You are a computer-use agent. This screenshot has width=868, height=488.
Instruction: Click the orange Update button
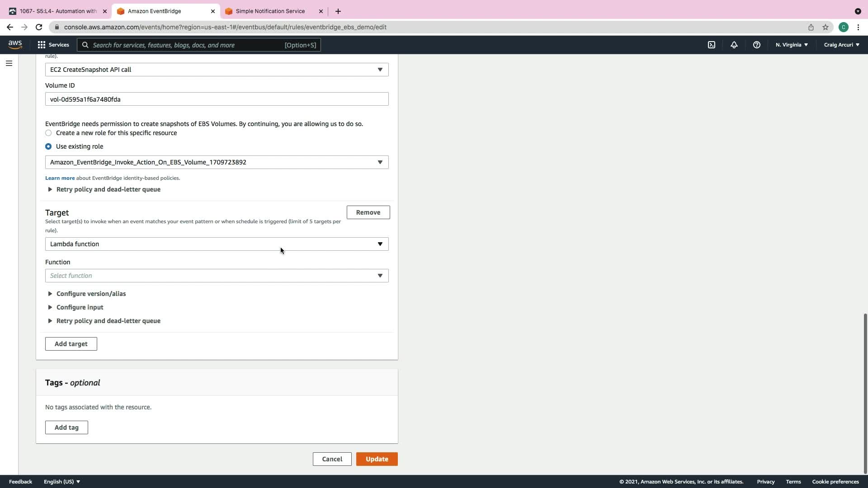click(377, 459)
